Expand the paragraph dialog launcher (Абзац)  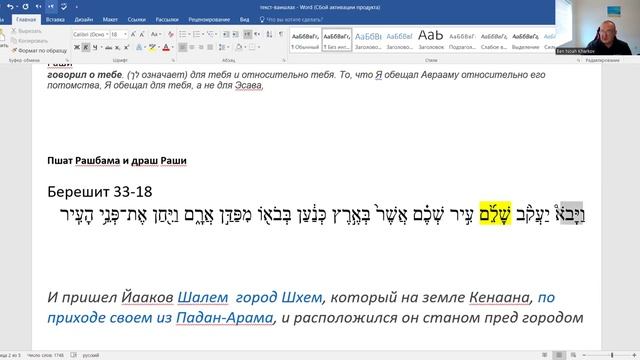click(x=284, y=60)
